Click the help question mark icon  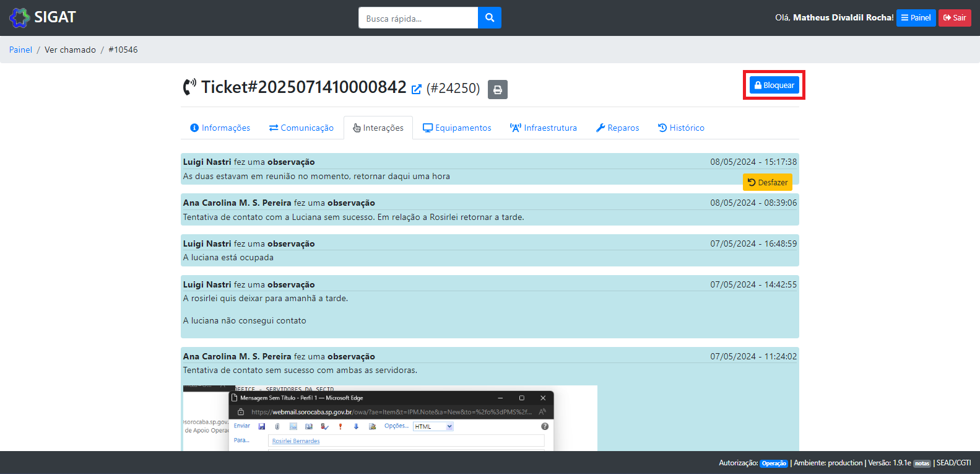point(545,426)
